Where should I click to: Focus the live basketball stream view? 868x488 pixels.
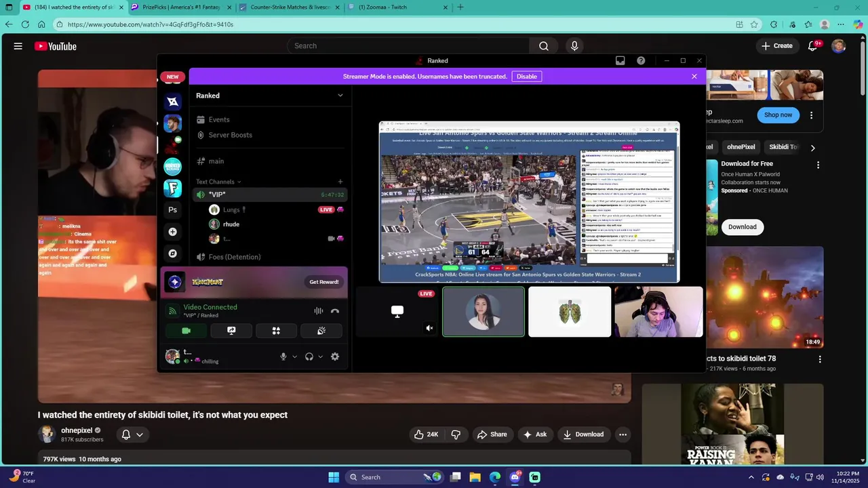pos(529,202)
